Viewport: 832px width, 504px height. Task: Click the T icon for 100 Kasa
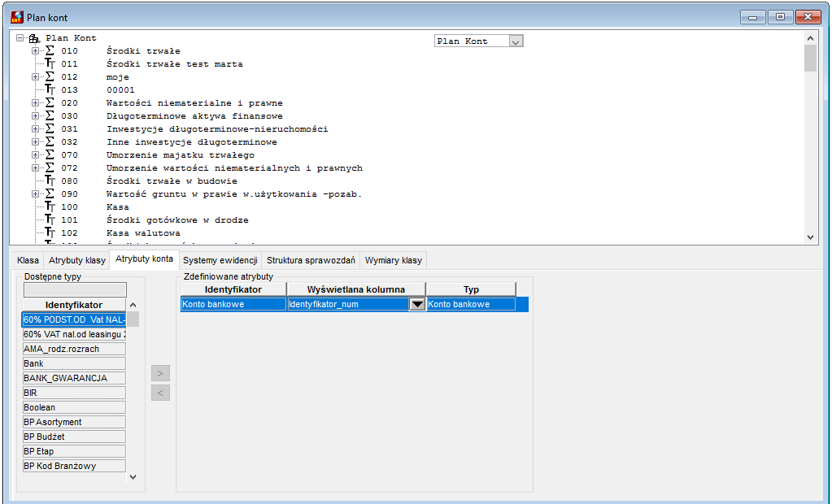[50, 207]
